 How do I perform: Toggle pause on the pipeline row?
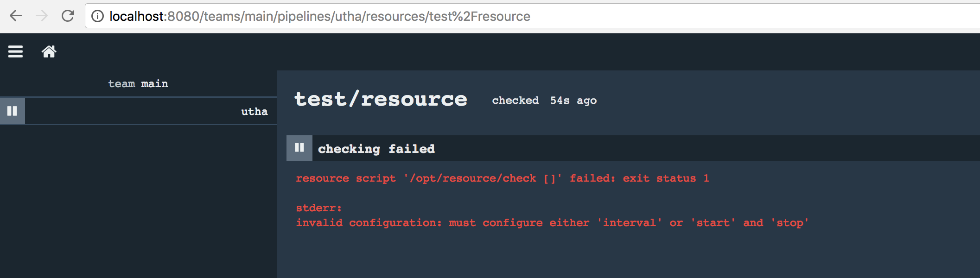click(12, 111)
